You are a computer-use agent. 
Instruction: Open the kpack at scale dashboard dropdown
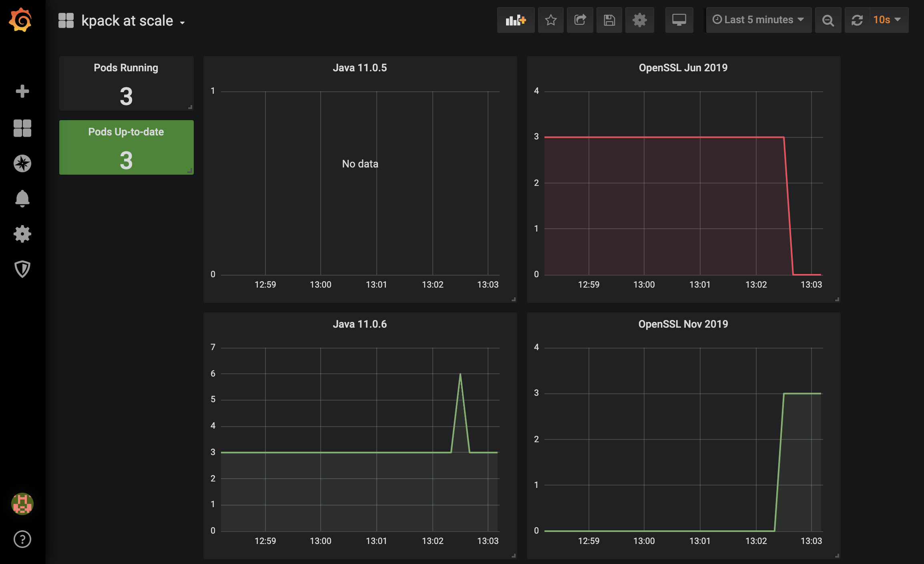point(127,21)
